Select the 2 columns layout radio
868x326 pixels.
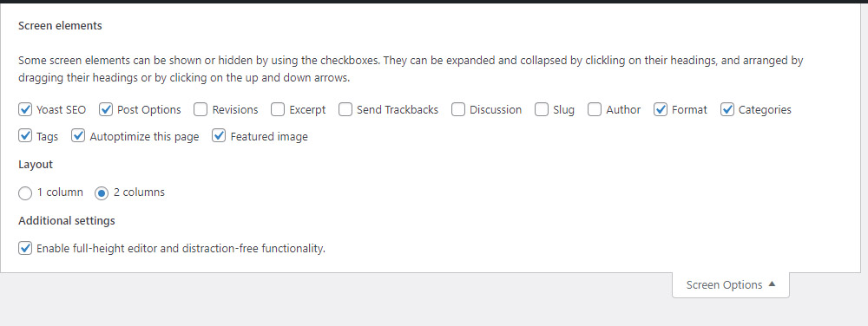(x=102, y=192)
